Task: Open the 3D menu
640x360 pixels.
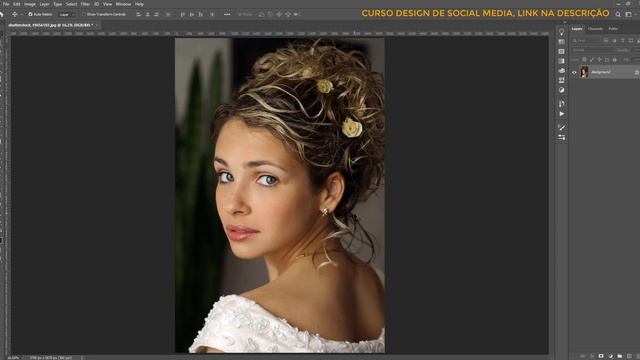Action: tap(97, 4)
